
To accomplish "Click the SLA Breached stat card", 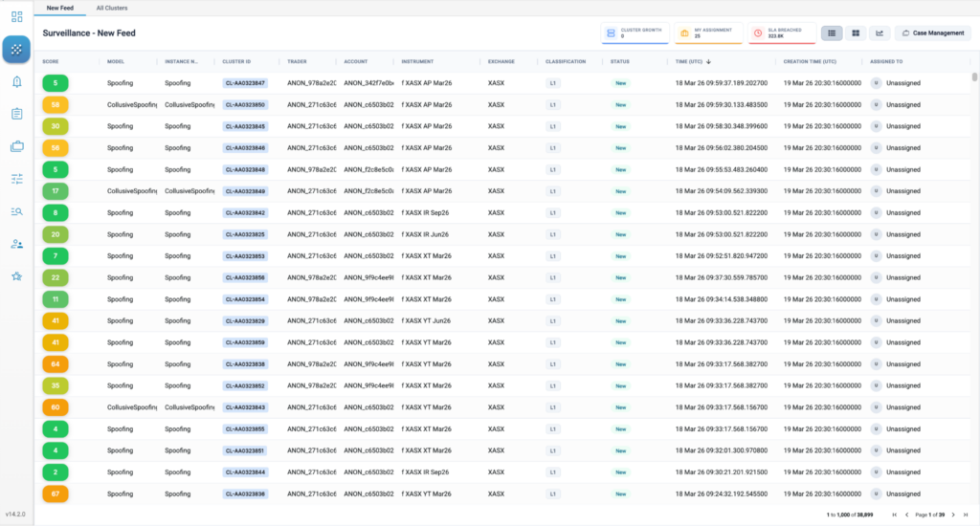I will (x=782, y=33).
